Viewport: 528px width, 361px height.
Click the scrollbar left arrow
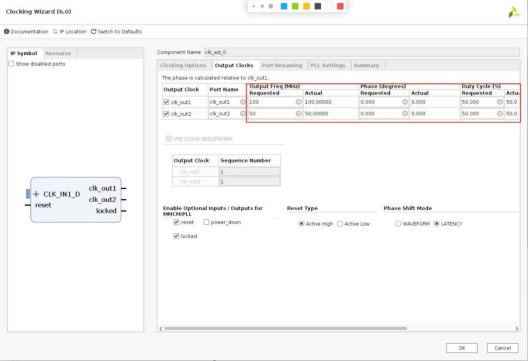coord(161,328)
